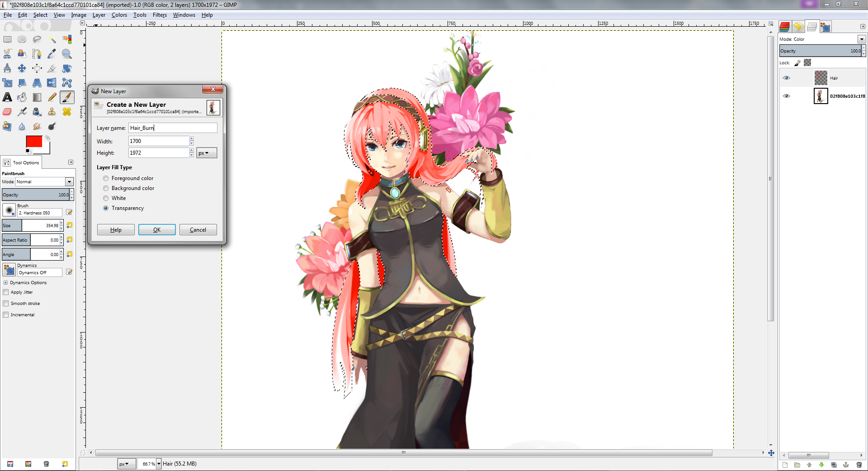Click Help in New Layer dialog
The height and width of the screenshot is (471, 868).
click(x=116, y=230)
